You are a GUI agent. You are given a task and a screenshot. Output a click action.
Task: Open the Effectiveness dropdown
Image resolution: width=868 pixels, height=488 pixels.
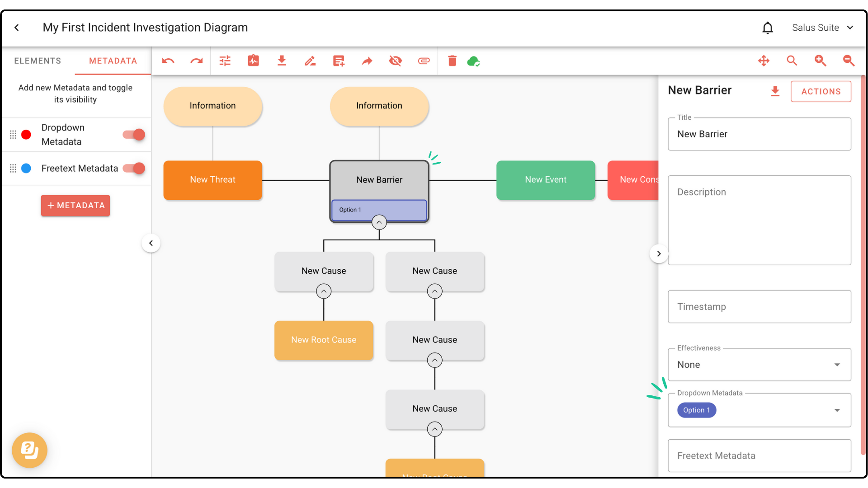click(759, 365)
